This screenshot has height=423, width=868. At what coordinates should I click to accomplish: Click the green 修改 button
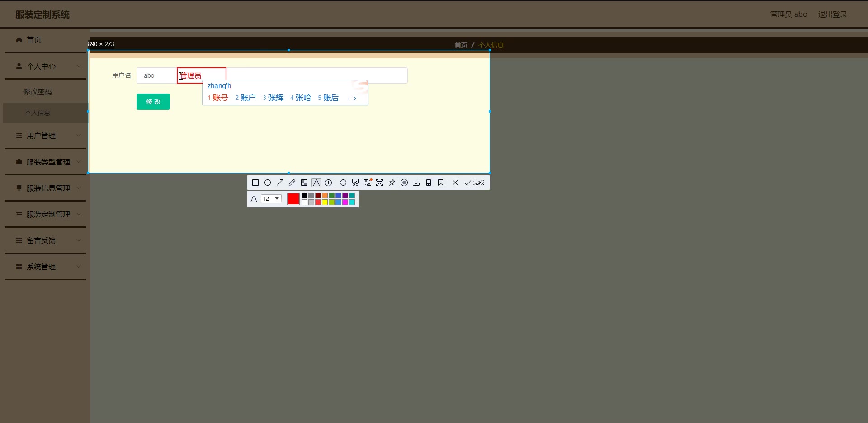[153, 102]
